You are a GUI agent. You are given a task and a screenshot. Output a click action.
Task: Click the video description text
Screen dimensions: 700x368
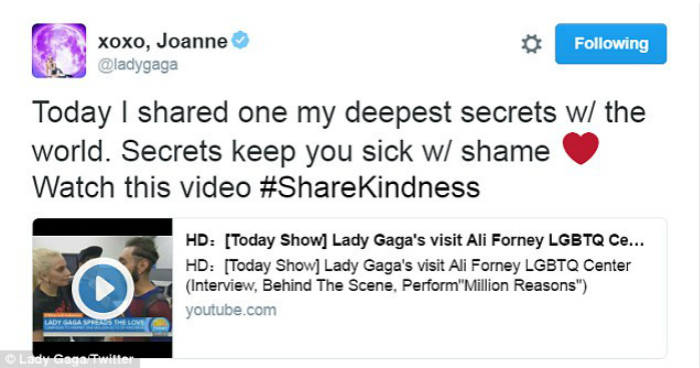tap(408, 275)
